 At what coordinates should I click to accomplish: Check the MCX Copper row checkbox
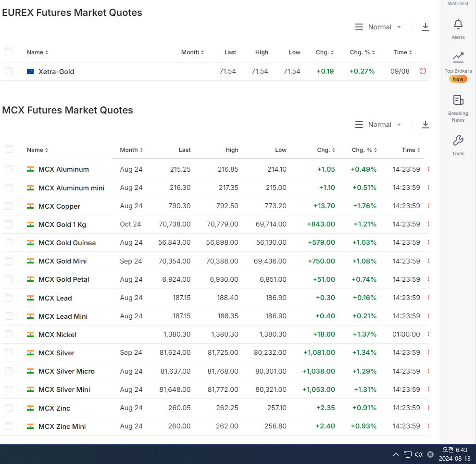click(9, 206)
